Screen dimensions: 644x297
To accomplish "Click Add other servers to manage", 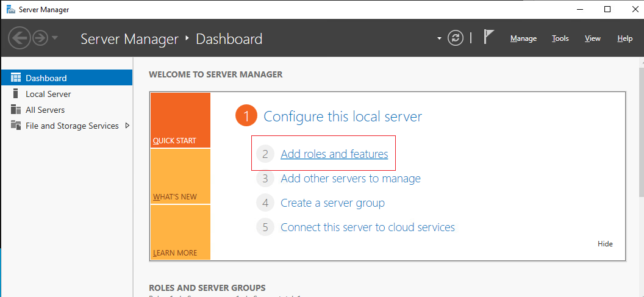I will pos(350,179).
